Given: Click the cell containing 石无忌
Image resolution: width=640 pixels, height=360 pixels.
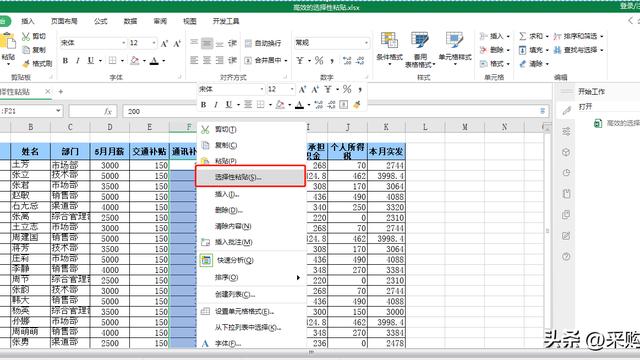Looking at the screenshot, I should click(x=30, y=206).
